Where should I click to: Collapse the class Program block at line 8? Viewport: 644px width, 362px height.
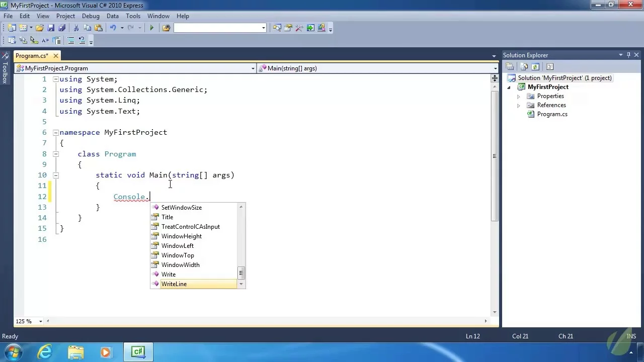click(56, 154)
